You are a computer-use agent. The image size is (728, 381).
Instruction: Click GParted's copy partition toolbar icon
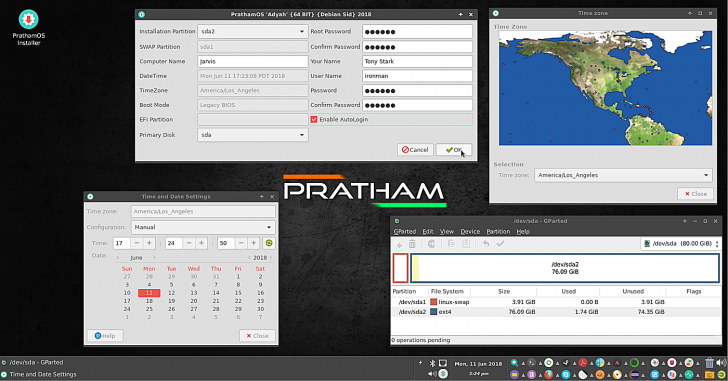point(451,244)
